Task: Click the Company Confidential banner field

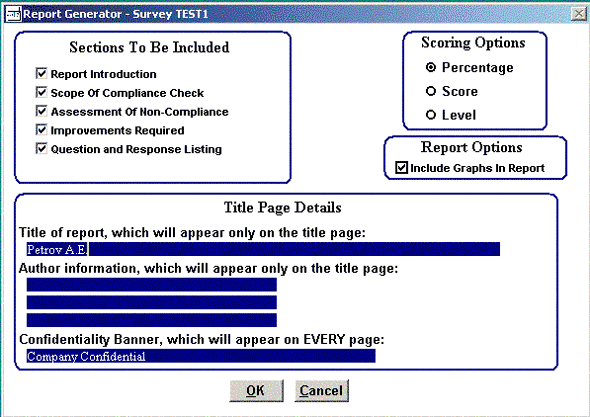Action: click(201, 356)
